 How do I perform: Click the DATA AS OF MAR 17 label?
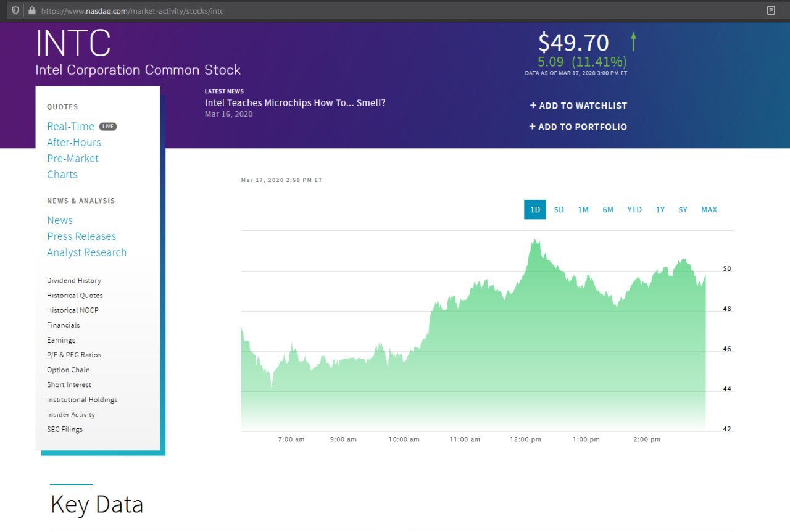(x=576, y=73)
